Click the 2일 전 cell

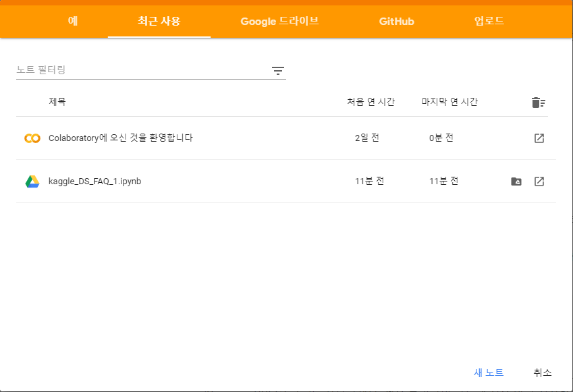coord(367,138)
